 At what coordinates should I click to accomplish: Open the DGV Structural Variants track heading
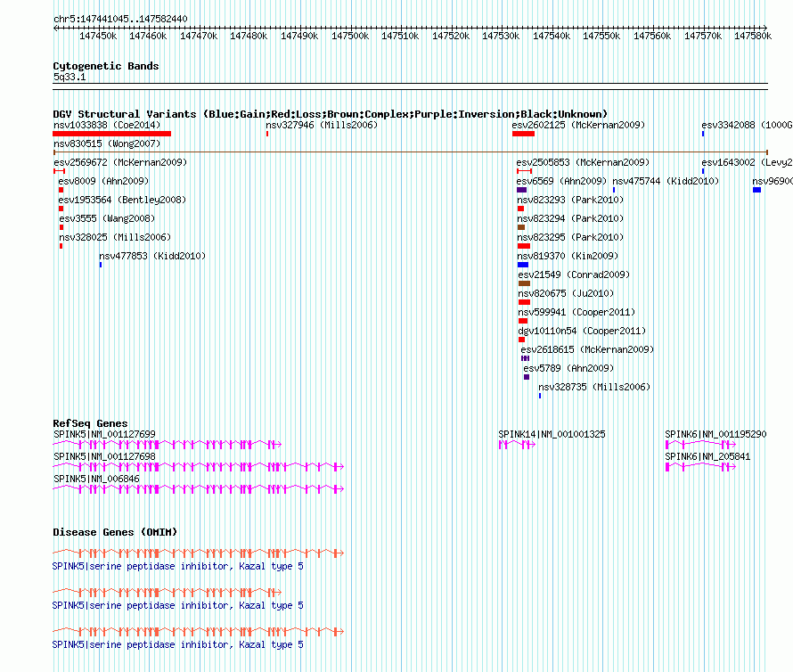coord(330,114)
